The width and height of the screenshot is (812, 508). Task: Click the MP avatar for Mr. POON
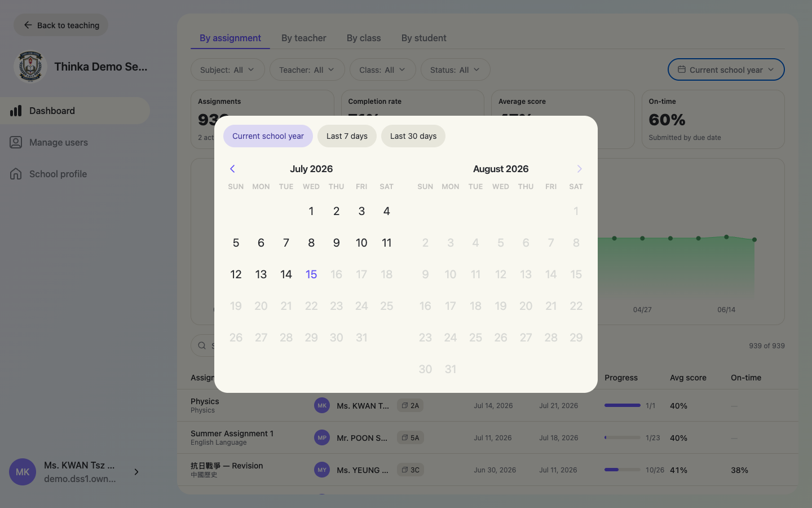322,437
